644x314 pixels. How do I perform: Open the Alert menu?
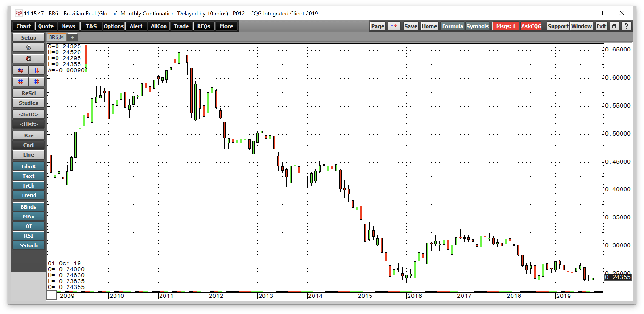pyautogui.click(x=136, y=26)
